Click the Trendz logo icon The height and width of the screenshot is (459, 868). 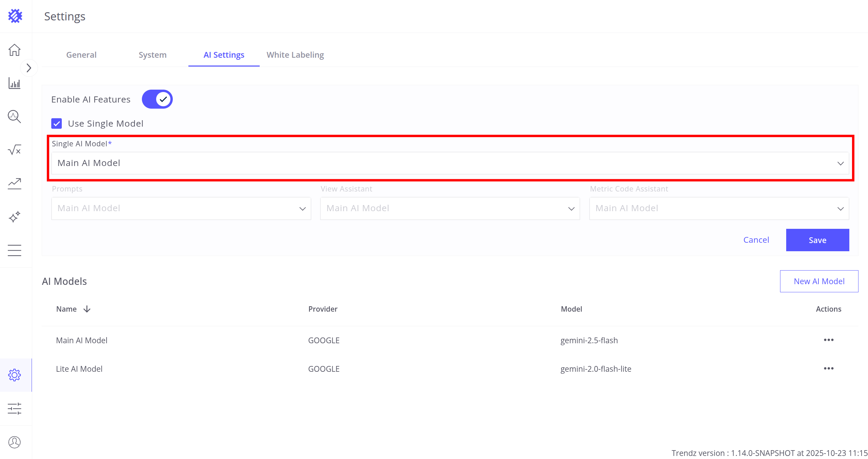(x=15, y=16)
